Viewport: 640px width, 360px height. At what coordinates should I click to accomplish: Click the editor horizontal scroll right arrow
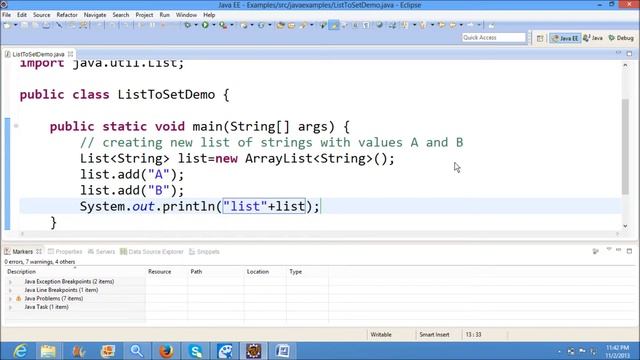point(617,234)
